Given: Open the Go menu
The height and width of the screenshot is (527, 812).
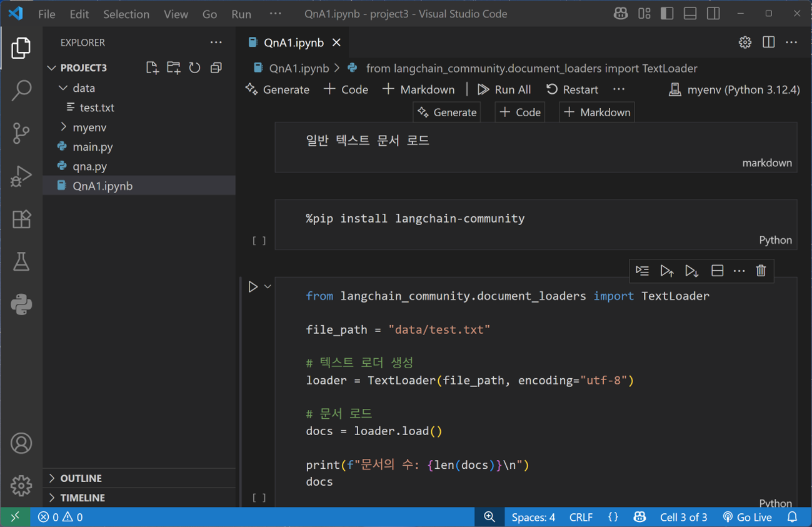Looking at the screenshot, I should tap(210, 14).
